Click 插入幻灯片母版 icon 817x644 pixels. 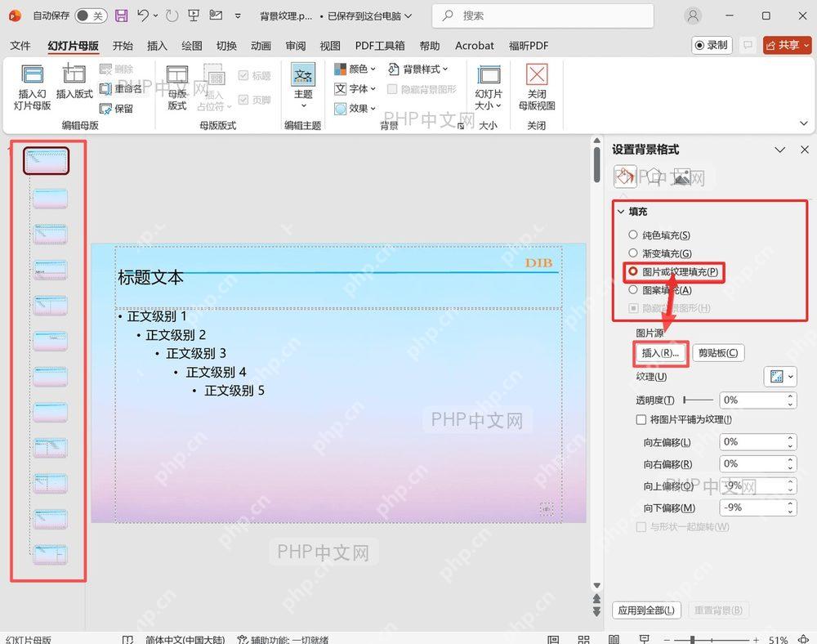pyautogui.click(x=33, y=74)
